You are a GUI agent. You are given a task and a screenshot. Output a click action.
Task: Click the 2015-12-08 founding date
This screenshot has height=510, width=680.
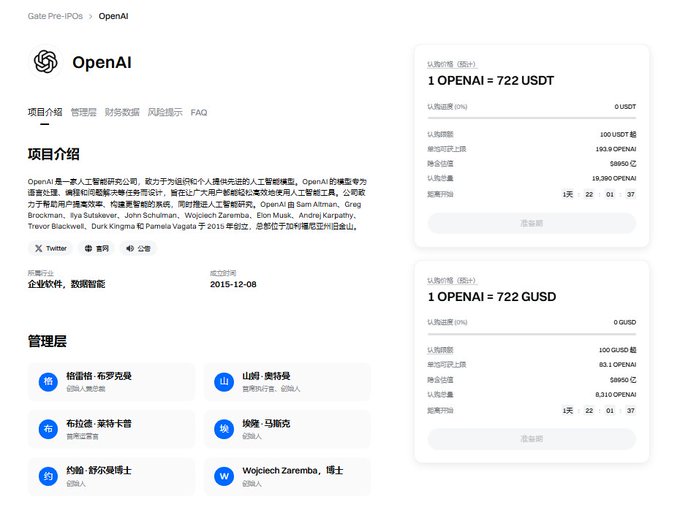click(233, 284)
